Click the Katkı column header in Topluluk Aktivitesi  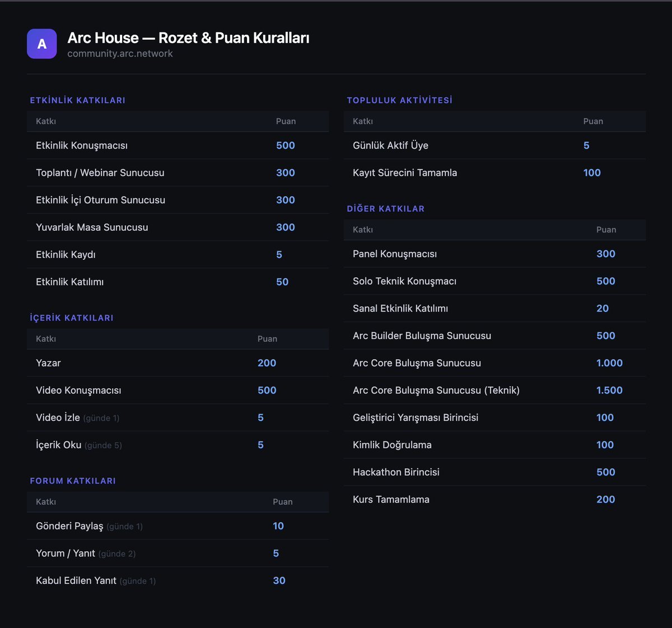(x=363, y=122)
